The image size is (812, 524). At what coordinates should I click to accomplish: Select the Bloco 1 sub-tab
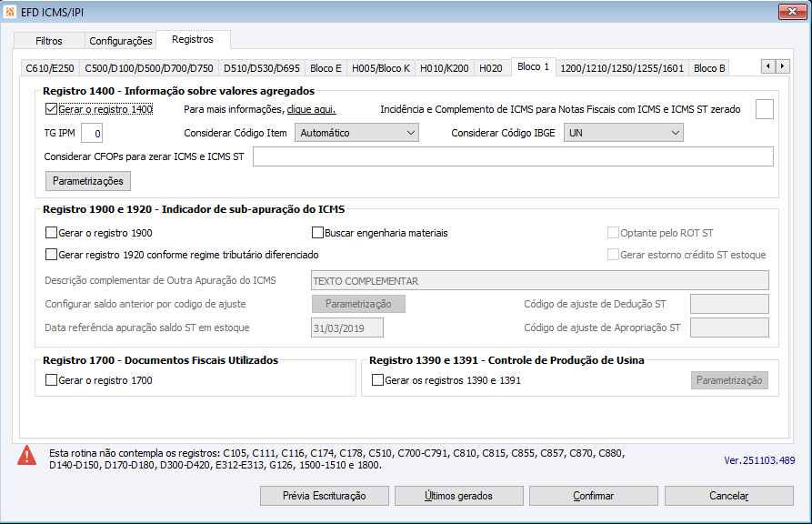pyautogui.click(x=534, y=66)
